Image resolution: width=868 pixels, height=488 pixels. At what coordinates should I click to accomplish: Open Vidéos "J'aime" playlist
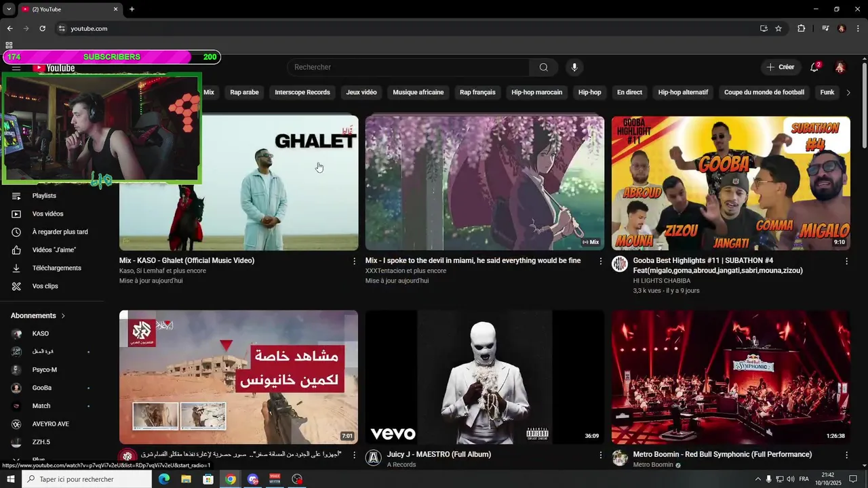54,250
